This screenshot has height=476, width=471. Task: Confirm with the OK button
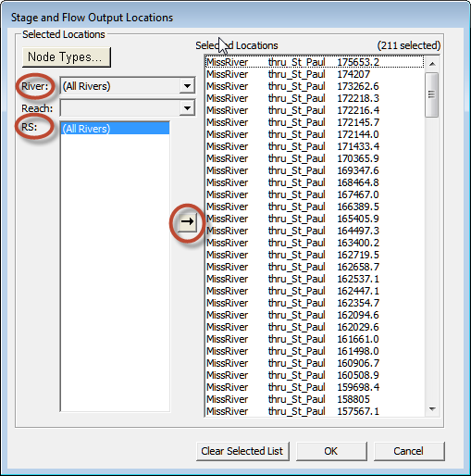(331, 451)
